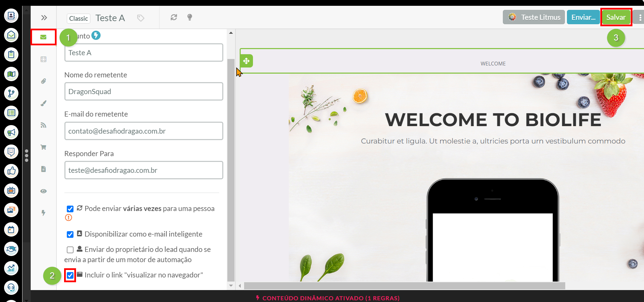644x302 pixels.
Task: Open the calendar module
Action: [11, 229]
